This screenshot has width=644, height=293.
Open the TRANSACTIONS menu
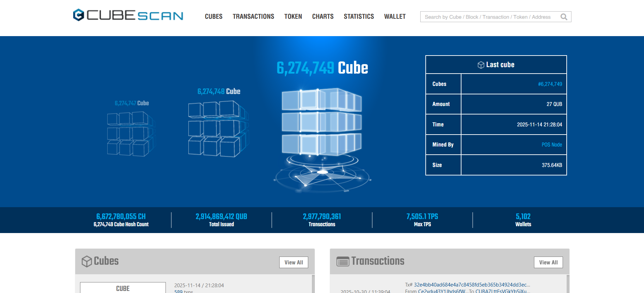coord(253,16)
